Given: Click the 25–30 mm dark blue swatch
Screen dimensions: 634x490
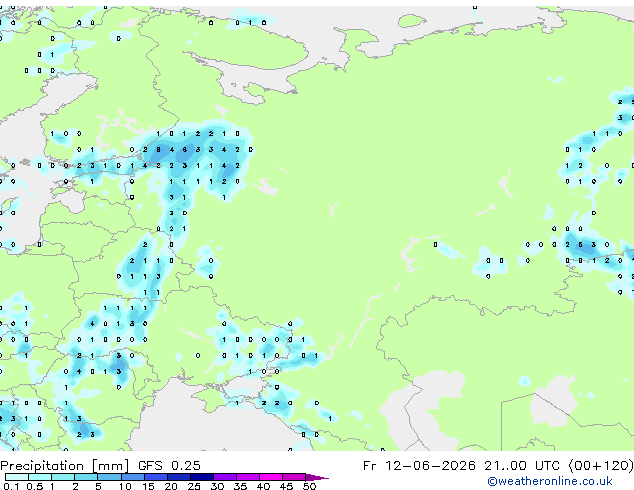Looking at the screenshot, I should 201,477.
